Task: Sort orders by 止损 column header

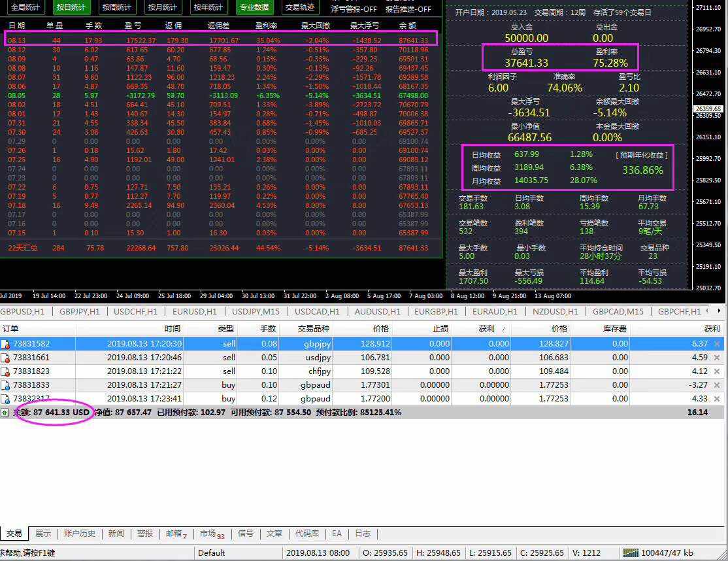Action: (x=422, y=329)
